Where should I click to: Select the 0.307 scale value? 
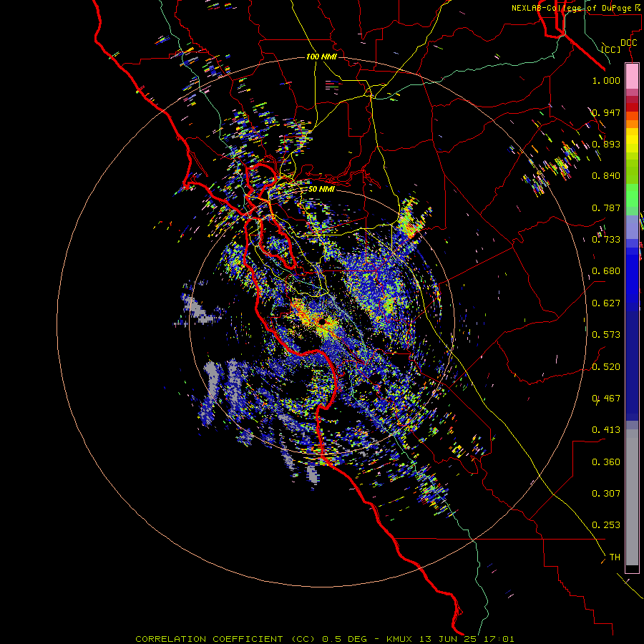coord(606,494)
